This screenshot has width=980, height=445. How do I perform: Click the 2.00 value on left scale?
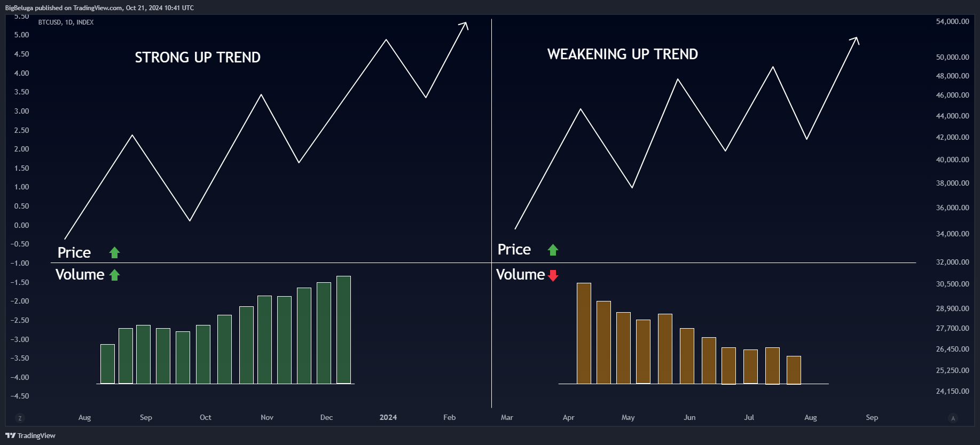pos(22,149)
